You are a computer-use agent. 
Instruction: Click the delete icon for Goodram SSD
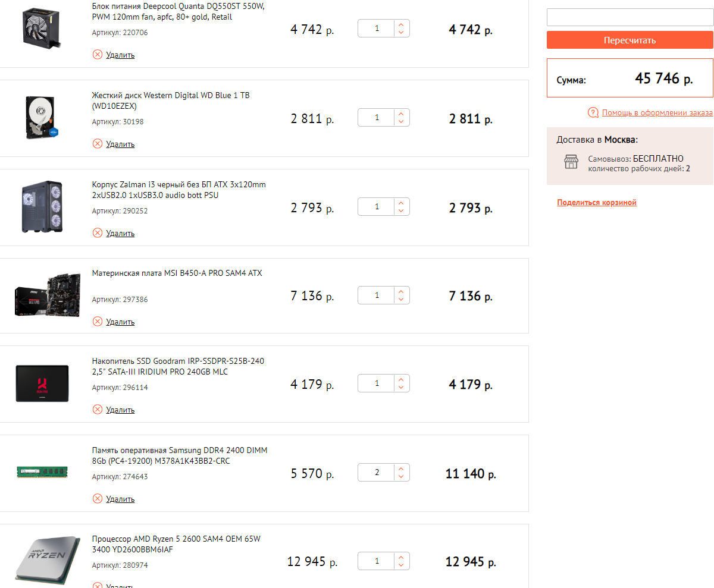pos(98,410)
